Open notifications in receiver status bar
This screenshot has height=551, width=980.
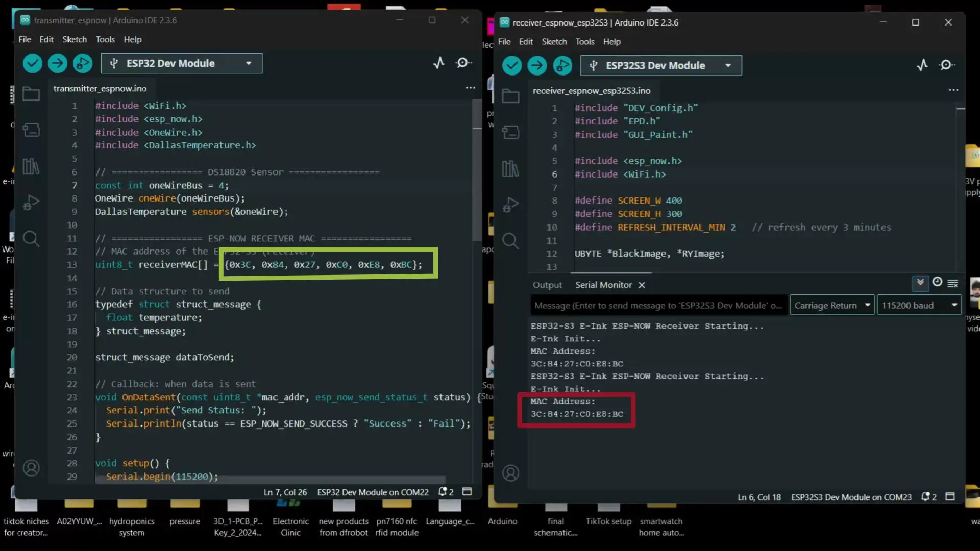point(929,497)
